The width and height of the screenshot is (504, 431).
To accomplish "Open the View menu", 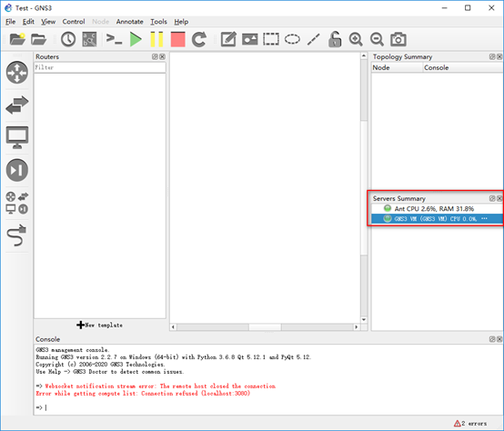I will [48, 22].
